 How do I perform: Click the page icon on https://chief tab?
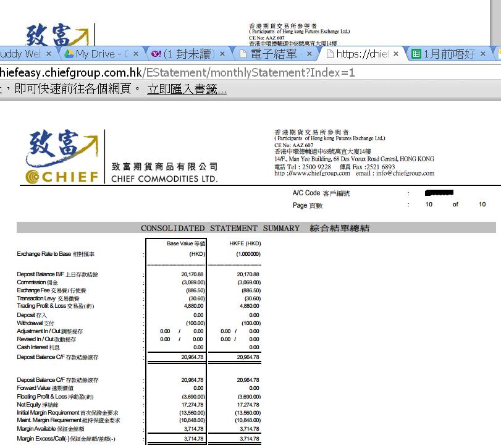pyautogui.click(x=330, y=54)
